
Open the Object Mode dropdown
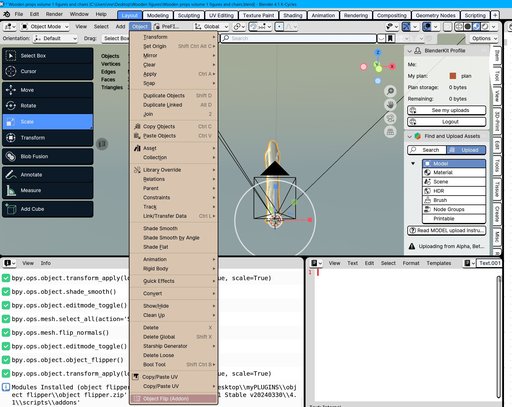45,27
